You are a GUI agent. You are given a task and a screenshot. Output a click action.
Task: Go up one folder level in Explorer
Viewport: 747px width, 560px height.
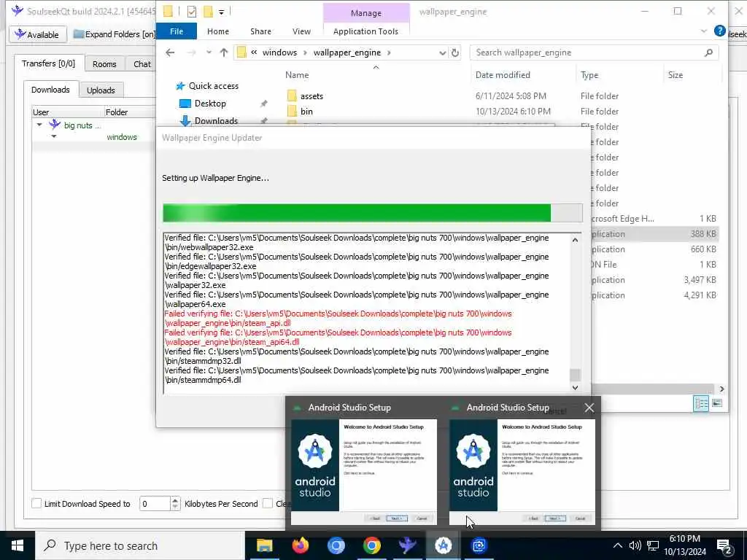[x=224, y=52]
